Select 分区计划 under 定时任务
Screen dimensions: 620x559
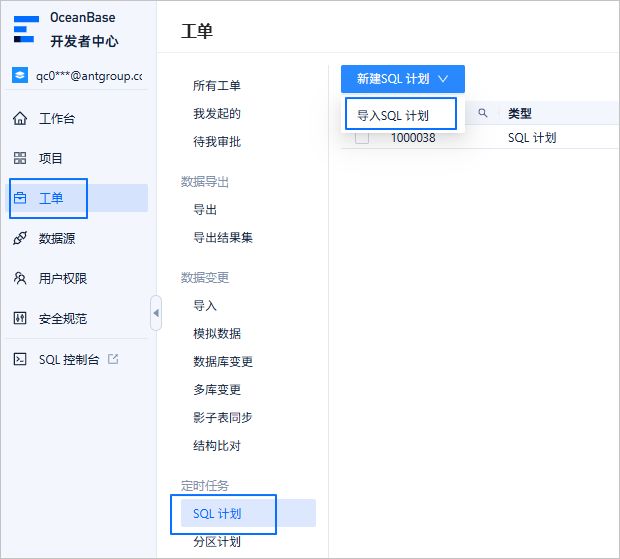217,541
